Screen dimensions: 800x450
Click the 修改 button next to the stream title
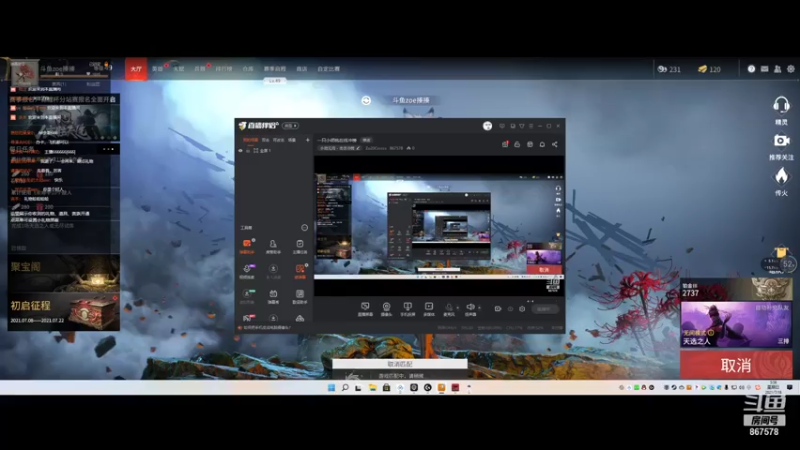366,140
